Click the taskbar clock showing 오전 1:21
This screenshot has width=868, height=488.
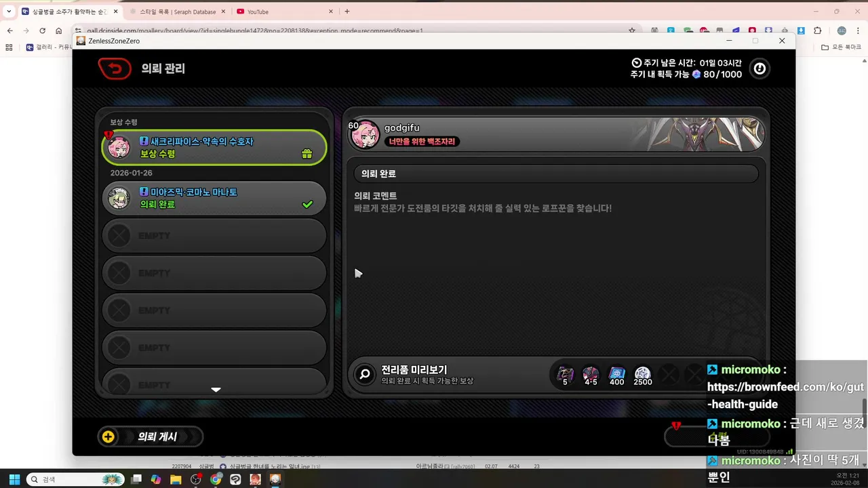[x=846, y=479]
